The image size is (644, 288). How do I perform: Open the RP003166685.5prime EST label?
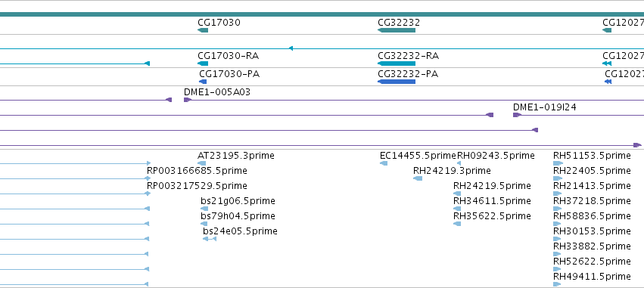[198, 171]
